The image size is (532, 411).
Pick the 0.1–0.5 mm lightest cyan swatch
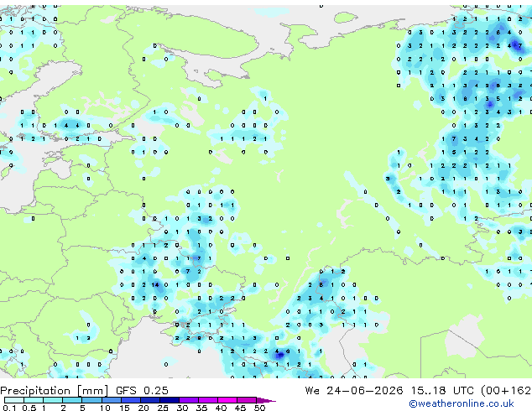click(14, 400)
